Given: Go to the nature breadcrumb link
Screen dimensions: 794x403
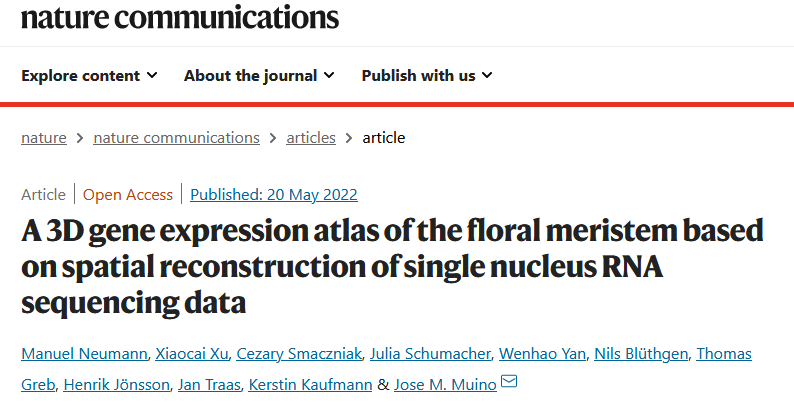Looking at the screenshot, I should (44, 138).
